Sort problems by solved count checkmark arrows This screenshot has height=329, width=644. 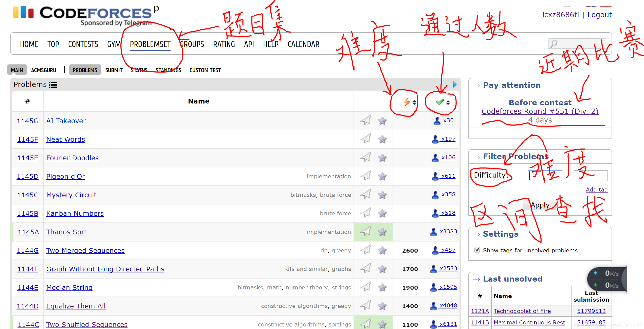click(x=448, y=102)
